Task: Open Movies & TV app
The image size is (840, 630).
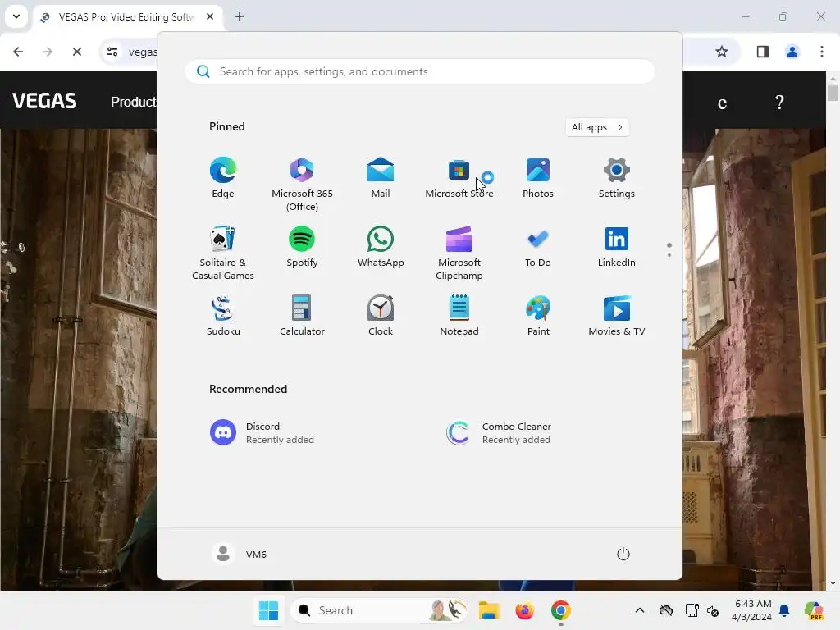Action: coord(617,316)
